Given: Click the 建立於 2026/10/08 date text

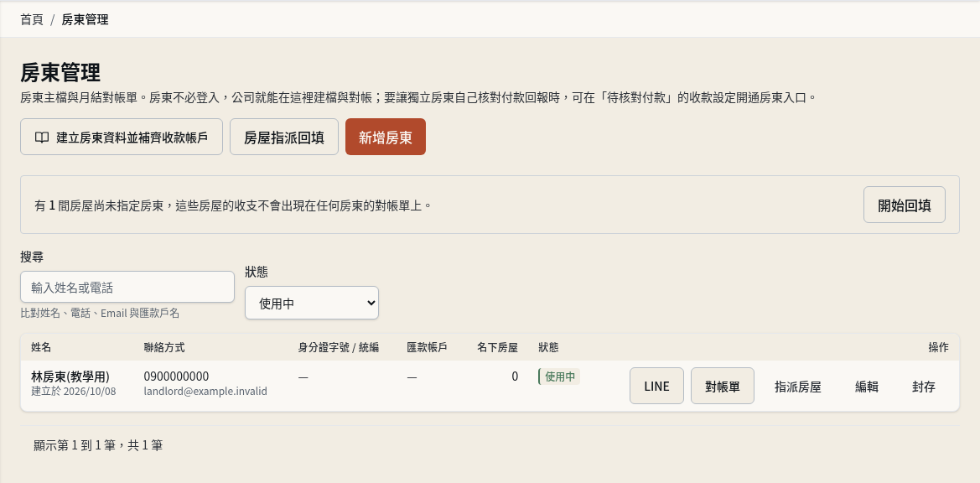Looking at the screenshot, I should point(74,391).
